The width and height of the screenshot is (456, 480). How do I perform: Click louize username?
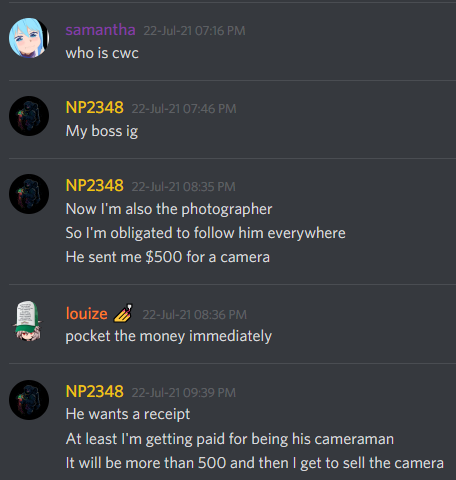[87, 314]
